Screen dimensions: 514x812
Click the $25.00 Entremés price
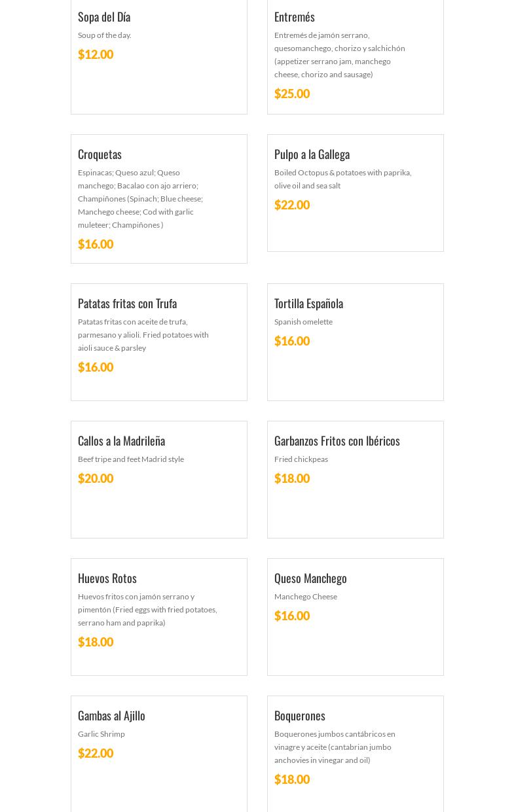pos(292,94)
